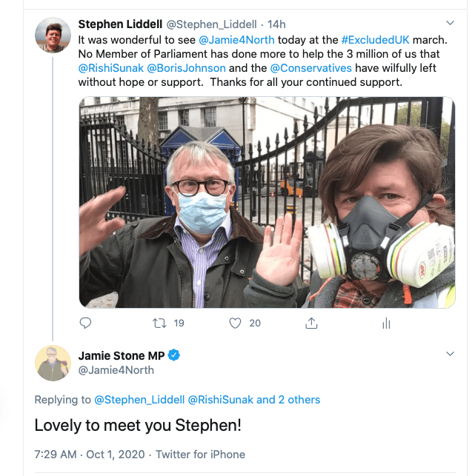Expand options chevron on Jamie Stone's reply

450,355
